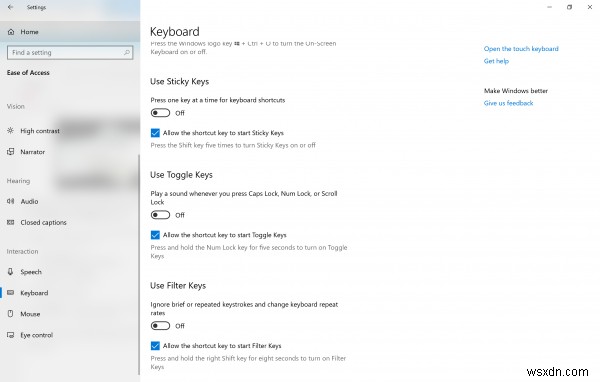600x382 pixels.
Task: Click the search magnifier icon
Action: click(127, 52)
